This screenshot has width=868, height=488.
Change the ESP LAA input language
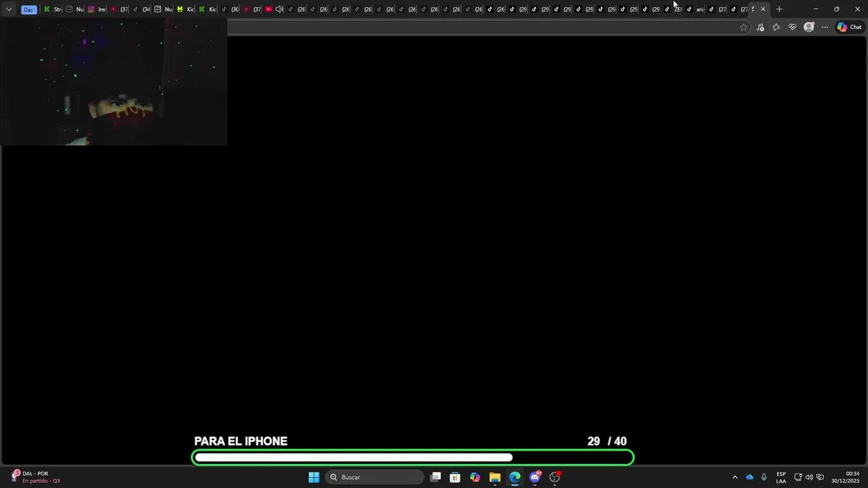[781, 477]
